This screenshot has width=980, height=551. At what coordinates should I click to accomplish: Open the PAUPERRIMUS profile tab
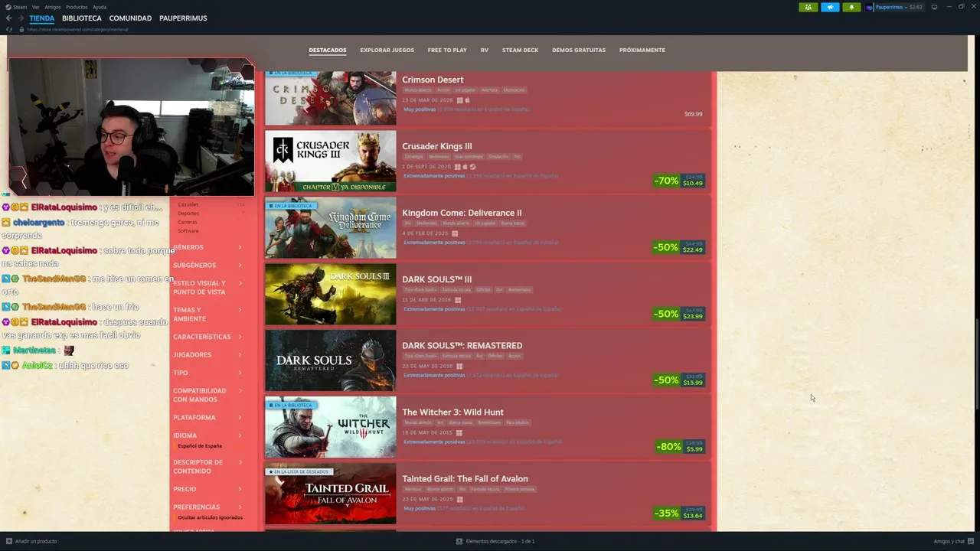pyautogui.click(x=183, y=18)
